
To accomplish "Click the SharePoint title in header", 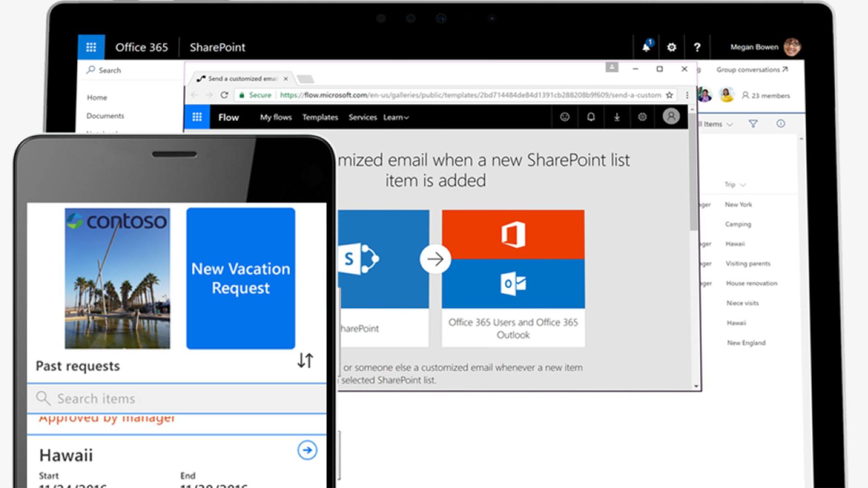I will pos(217,47).
